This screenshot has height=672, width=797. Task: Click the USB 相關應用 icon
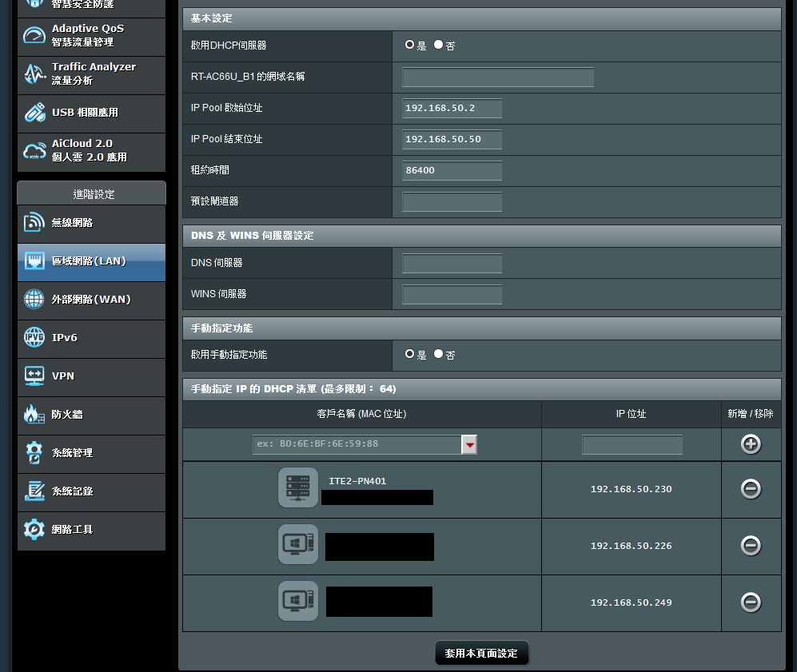(x=34, y=112)
